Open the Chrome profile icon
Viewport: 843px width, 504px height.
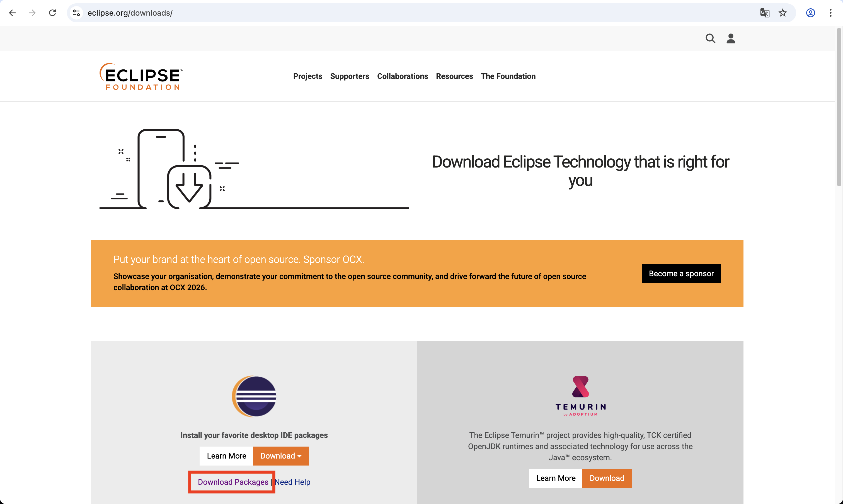[x=810, y=13]
